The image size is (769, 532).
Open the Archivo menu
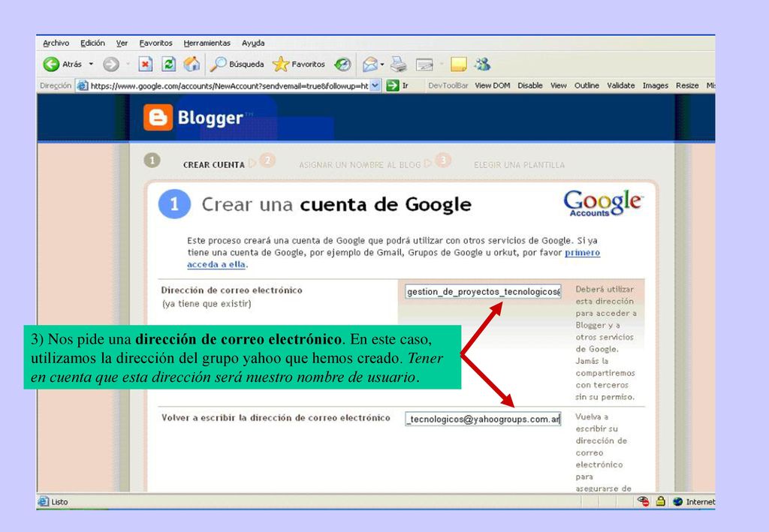click(56, 43)
